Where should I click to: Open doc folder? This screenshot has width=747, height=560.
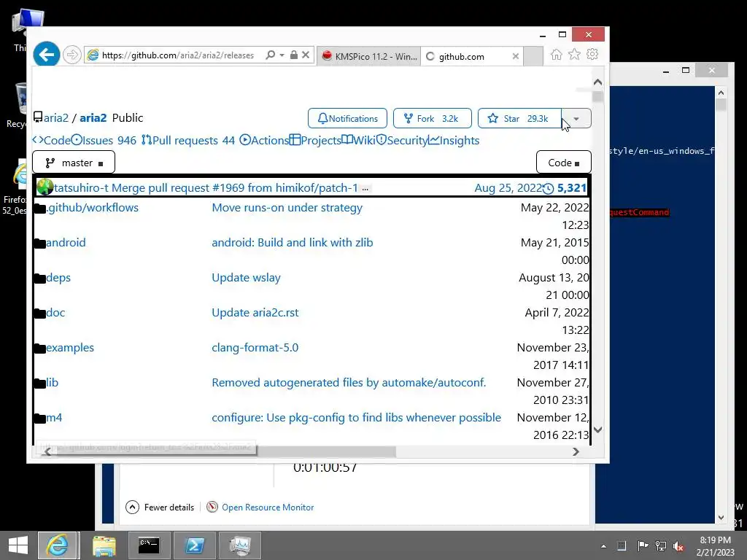[x=55, y=312]
